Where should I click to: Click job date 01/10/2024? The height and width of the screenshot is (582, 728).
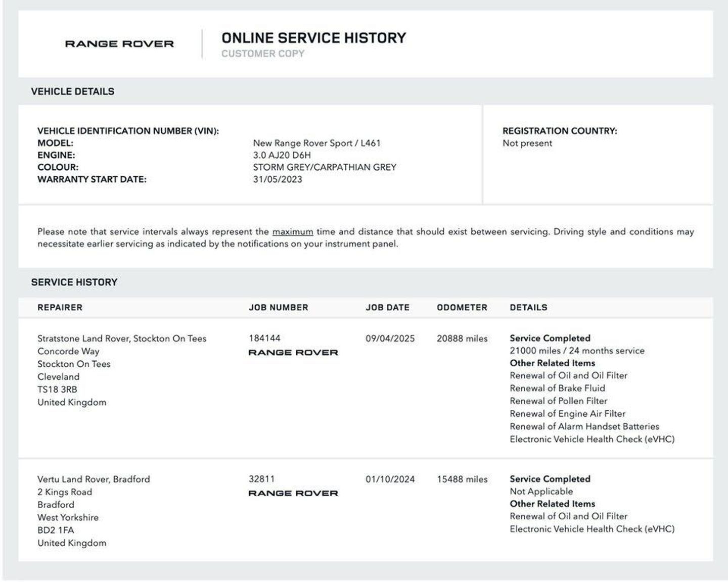390,479
